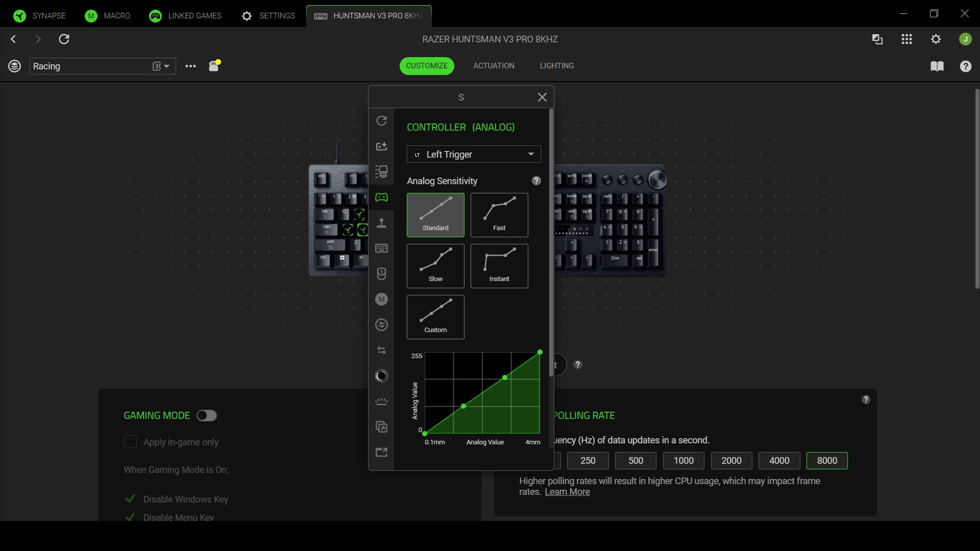Expand the Racing profile selector

167,66
